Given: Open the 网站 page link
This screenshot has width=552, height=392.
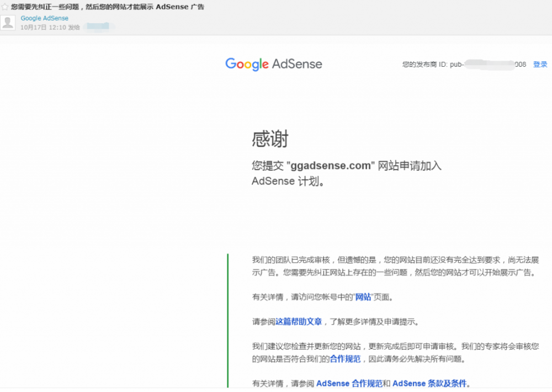Looking at the screenshot, I should (x=363, y=297).
